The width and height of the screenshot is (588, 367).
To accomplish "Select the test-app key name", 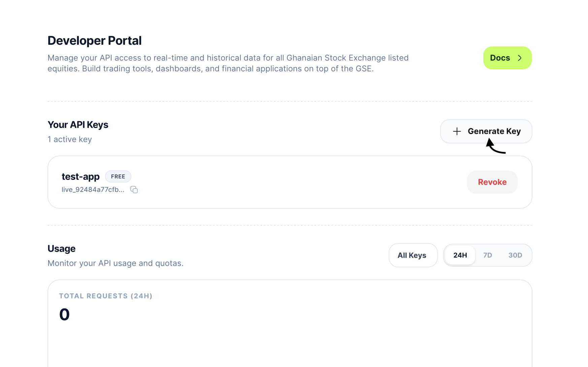I will click(x=80, y=176).
